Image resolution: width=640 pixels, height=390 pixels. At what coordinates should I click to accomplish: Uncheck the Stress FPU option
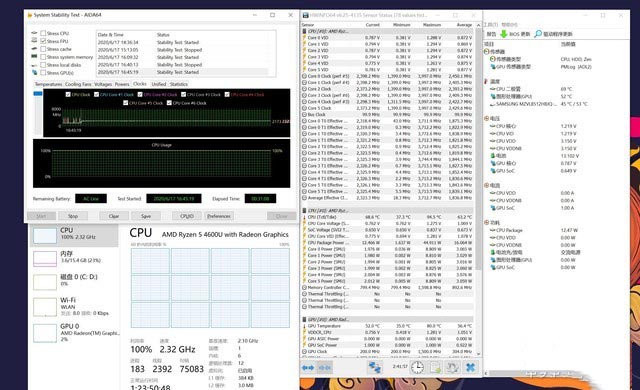click(x=43, y=41)
